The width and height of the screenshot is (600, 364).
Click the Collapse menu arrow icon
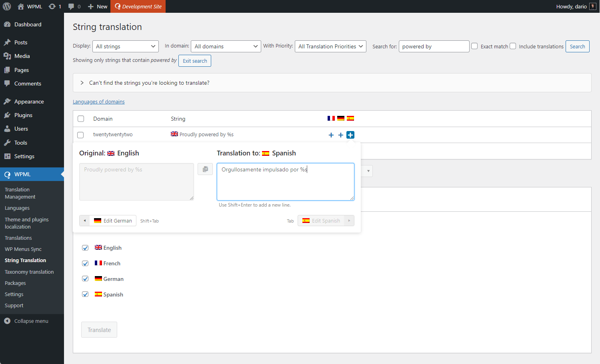click(x=7, y=321)
